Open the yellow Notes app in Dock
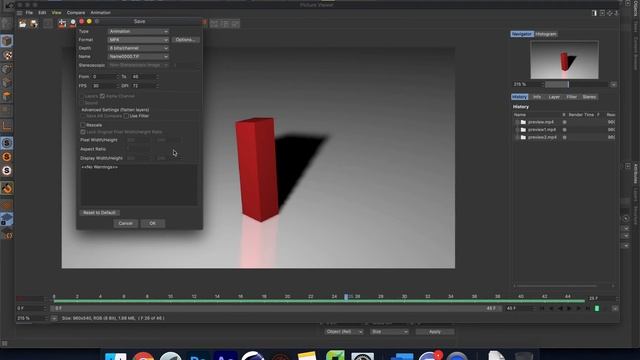640x360 pixels. [307, 356]
